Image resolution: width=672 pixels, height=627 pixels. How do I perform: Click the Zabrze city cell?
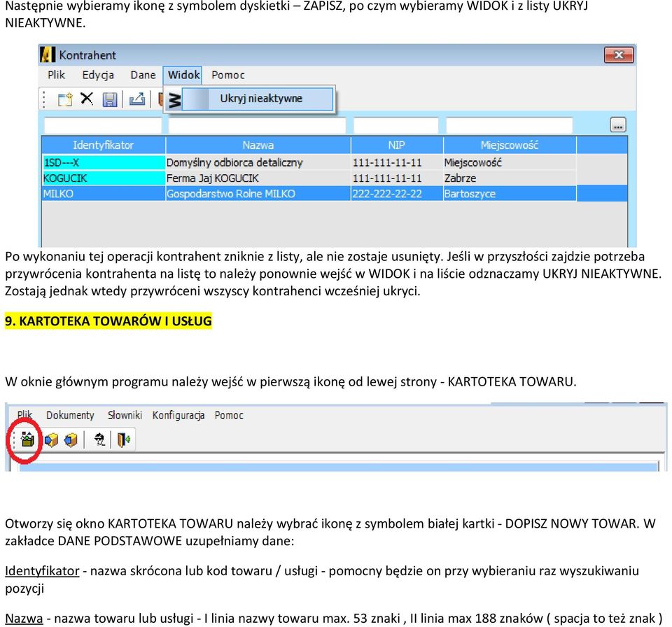click(x=509, y=178)
